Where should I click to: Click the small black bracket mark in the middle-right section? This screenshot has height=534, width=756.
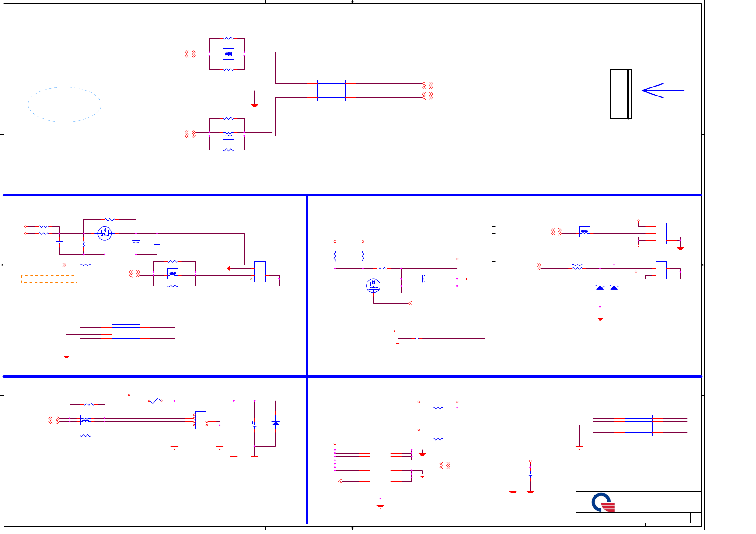[494, 230]
